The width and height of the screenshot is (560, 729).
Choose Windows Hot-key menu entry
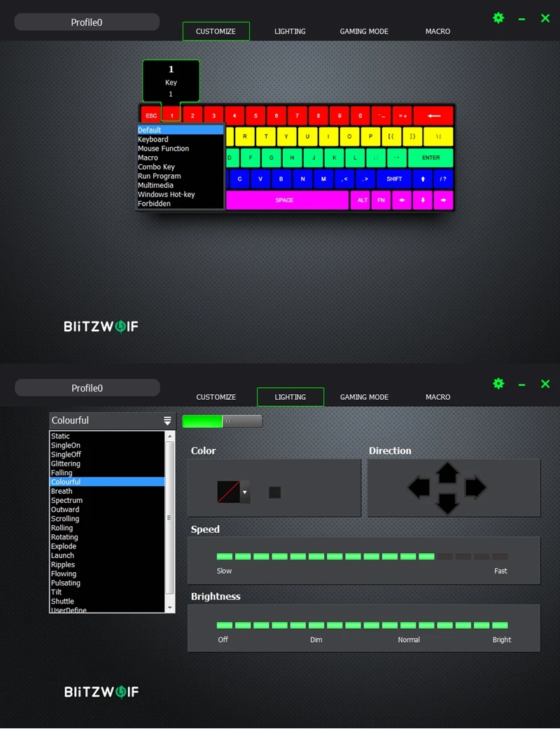click(x=181, y=195)
